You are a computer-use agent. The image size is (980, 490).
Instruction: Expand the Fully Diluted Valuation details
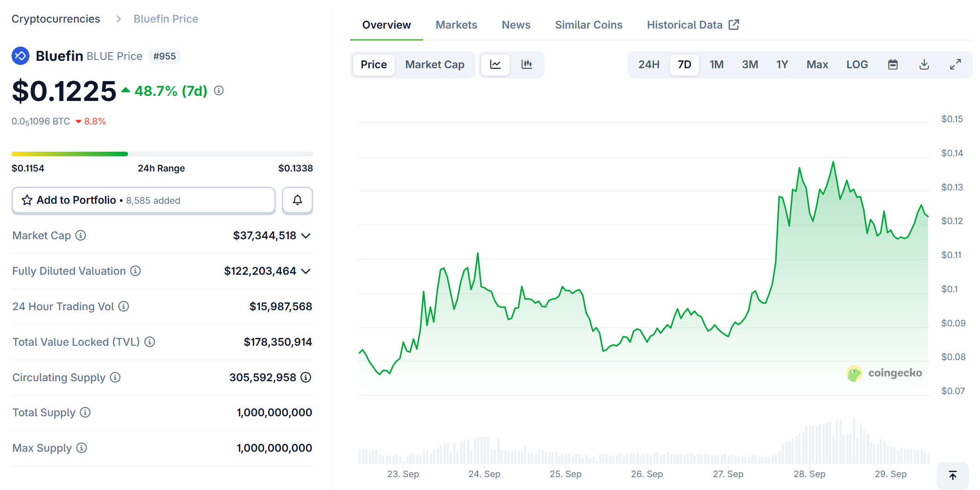click(x=305, y=271)
